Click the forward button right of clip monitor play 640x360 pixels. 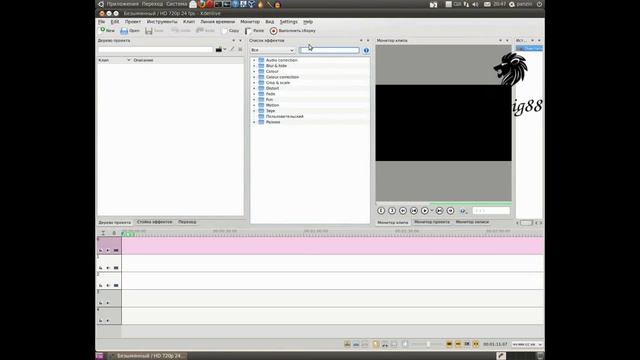coord(439,211)
